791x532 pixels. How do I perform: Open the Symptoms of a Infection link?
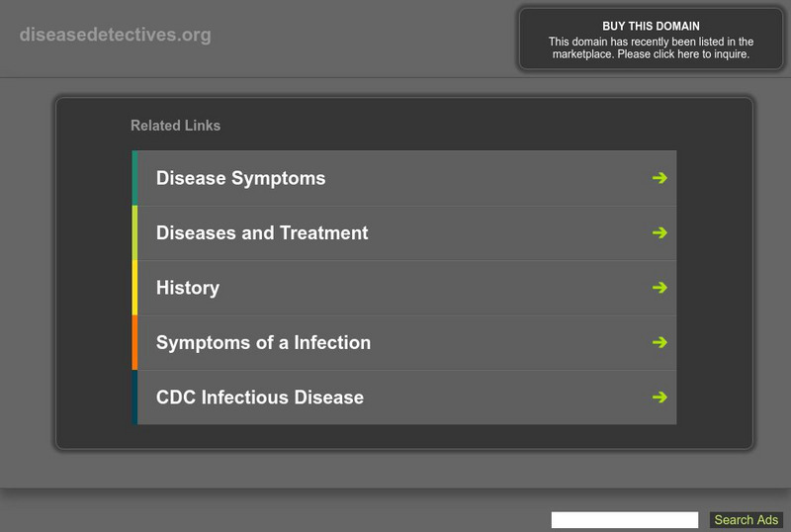point(263,343)
